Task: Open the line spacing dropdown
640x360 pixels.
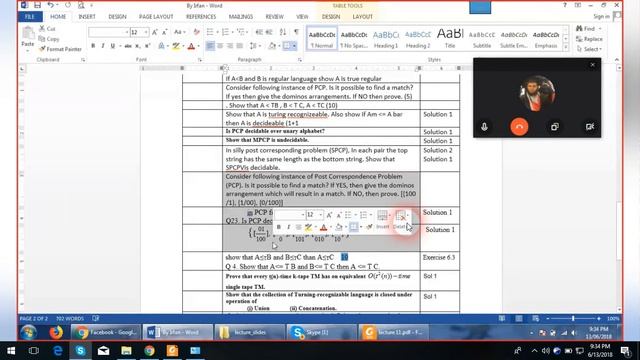Action: (255, 46)
